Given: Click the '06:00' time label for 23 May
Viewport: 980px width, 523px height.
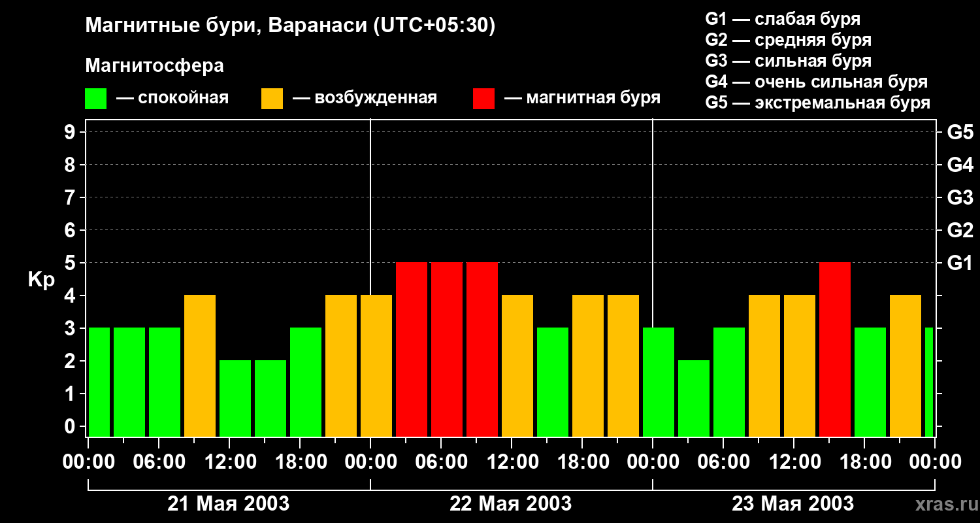Looking at the screenshot, I should click(x=723, y=462).
